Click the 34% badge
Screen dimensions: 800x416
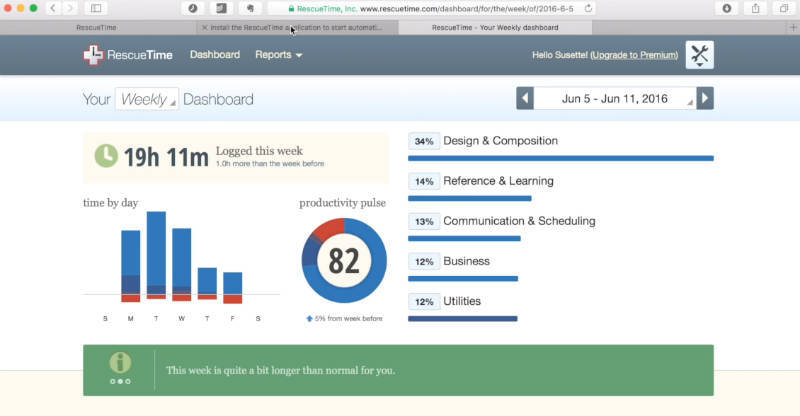pyautogui.click(x=424, y=141)
